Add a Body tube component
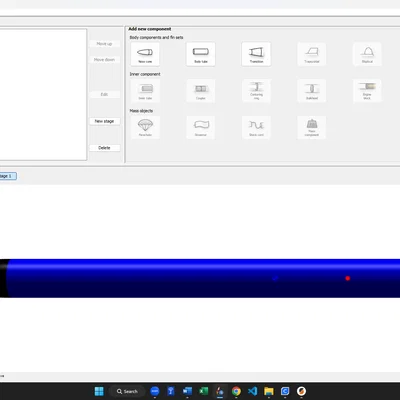 201,54
